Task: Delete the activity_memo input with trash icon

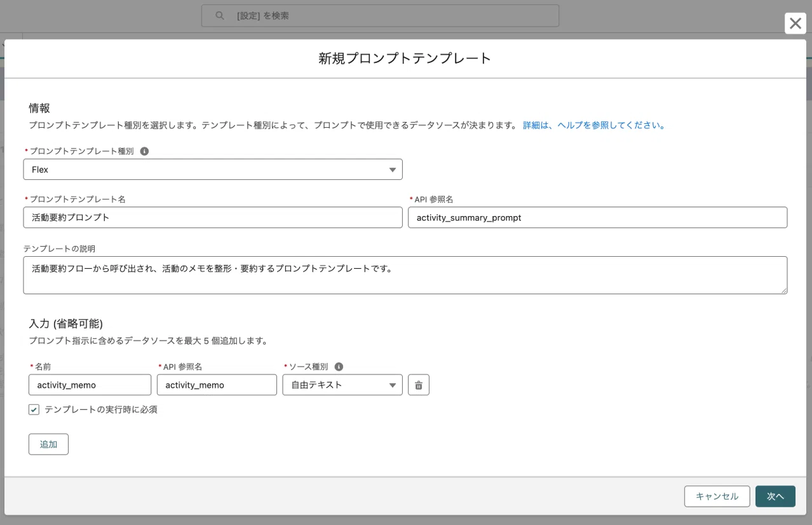Action: [419, 385]
